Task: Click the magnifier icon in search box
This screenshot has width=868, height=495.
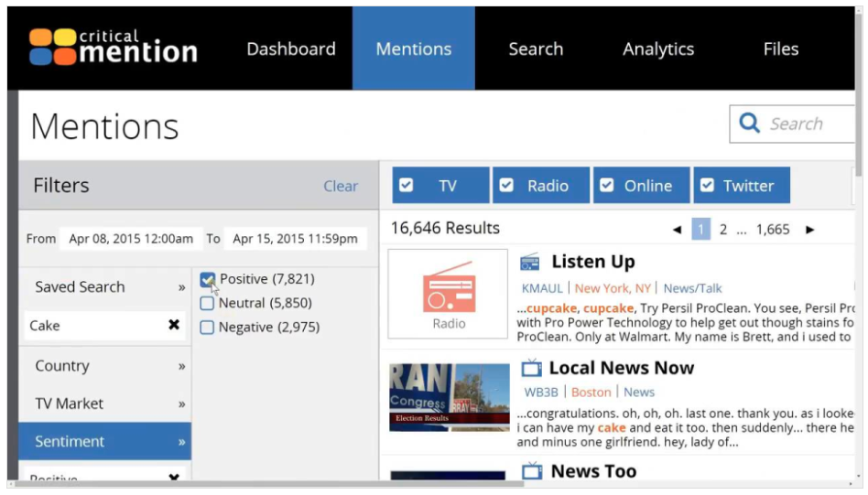Action: click(x=749, y=123)
